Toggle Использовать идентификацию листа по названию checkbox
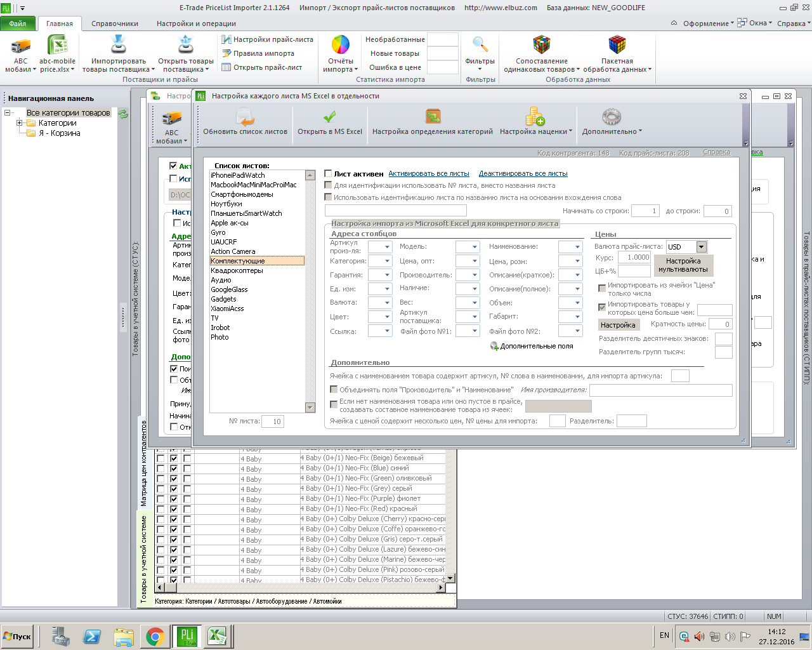 point(328,197)
